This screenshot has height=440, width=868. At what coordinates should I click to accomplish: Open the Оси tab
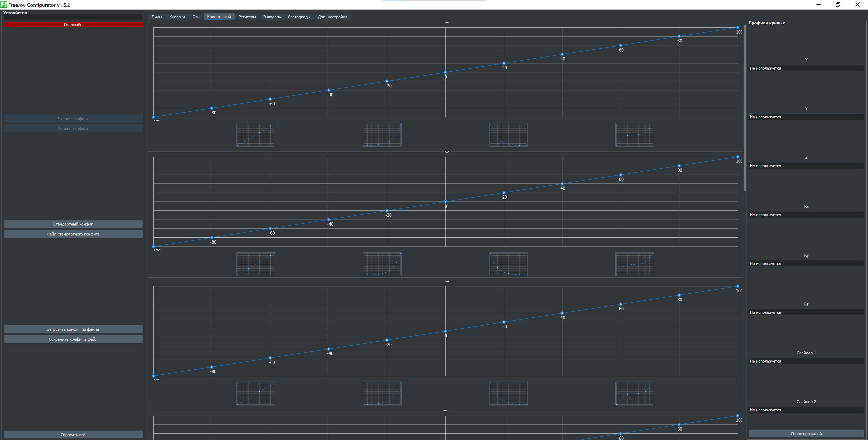tap(196, 17)
